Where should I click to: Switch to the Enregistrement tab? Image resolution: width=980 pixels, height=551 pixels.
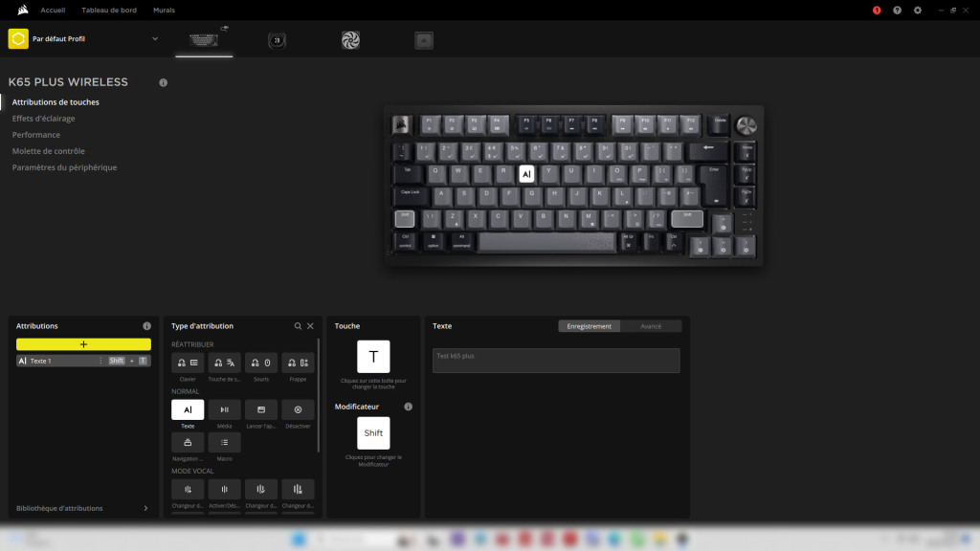click(x=589, y=326)
